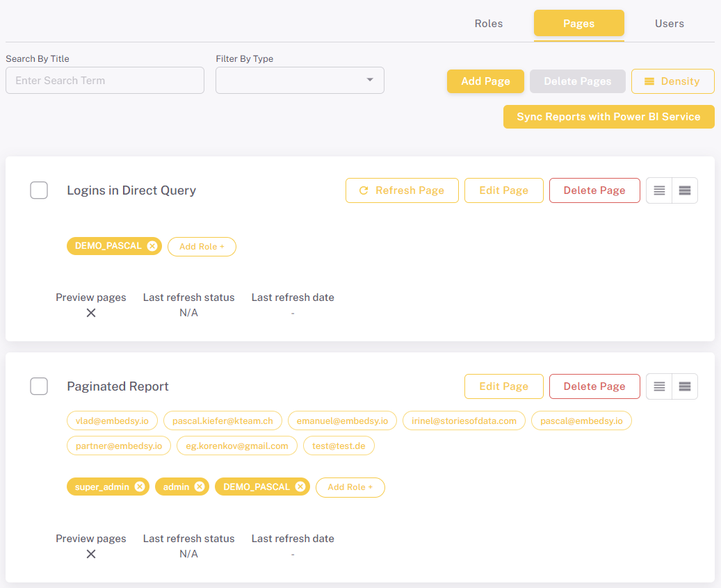The image size is (721, 588).
Task: Click Add Role on Logins in Direct Query
Action: (x=202, y=246)
